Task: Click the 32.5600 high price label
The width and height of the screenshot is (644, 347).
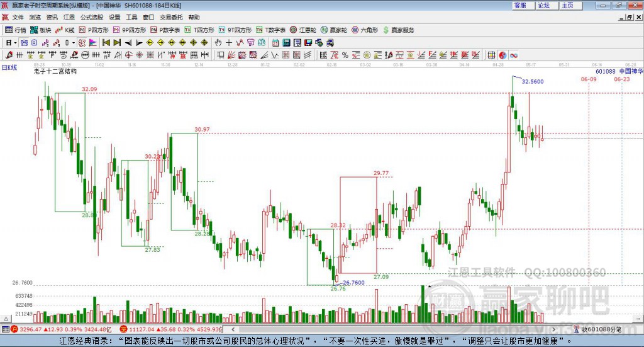Action: 533,81
